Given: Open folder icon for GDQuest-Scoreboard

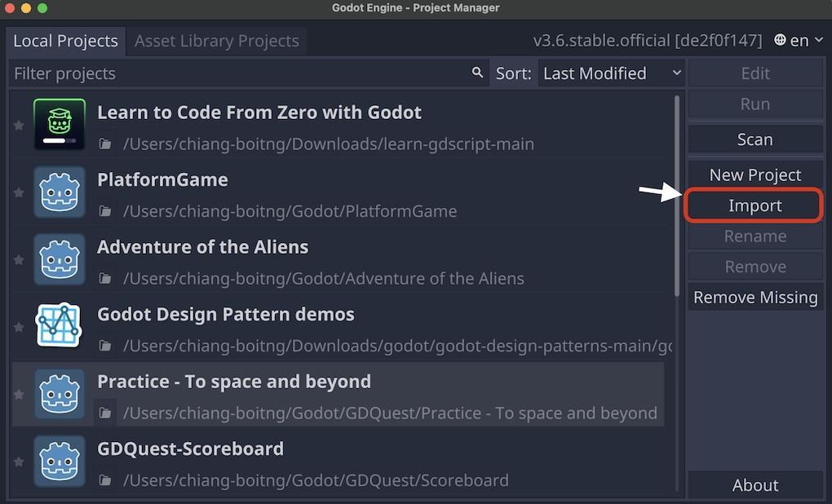Looking at the screenshot, I should tap(105, 480).
